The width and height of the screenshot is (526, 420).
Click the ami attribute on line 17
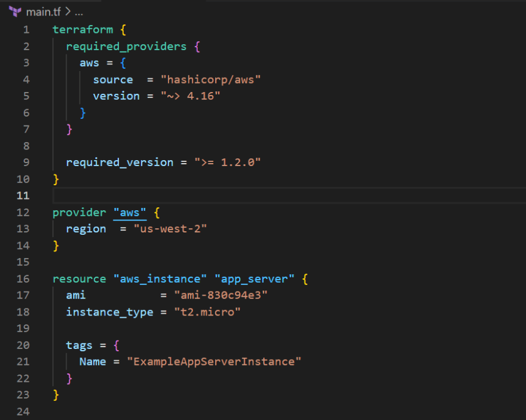coord(76,295)
